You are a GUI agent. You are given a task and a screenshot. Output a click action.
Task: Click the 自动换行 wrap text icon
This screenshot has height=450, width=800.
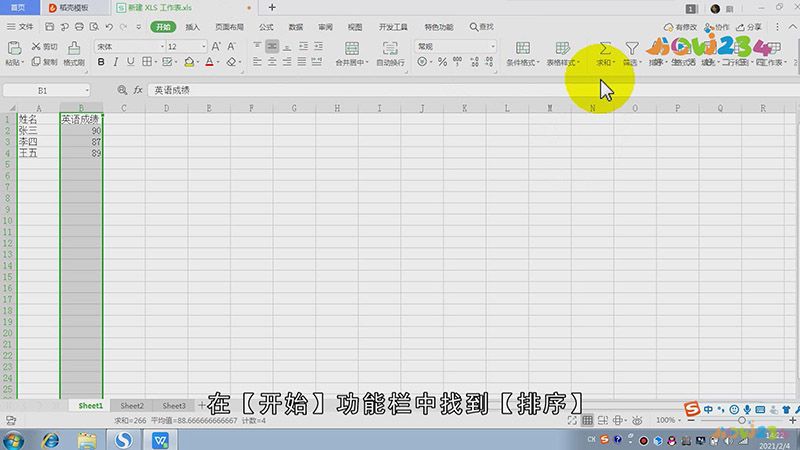click(x=390, y=48)
